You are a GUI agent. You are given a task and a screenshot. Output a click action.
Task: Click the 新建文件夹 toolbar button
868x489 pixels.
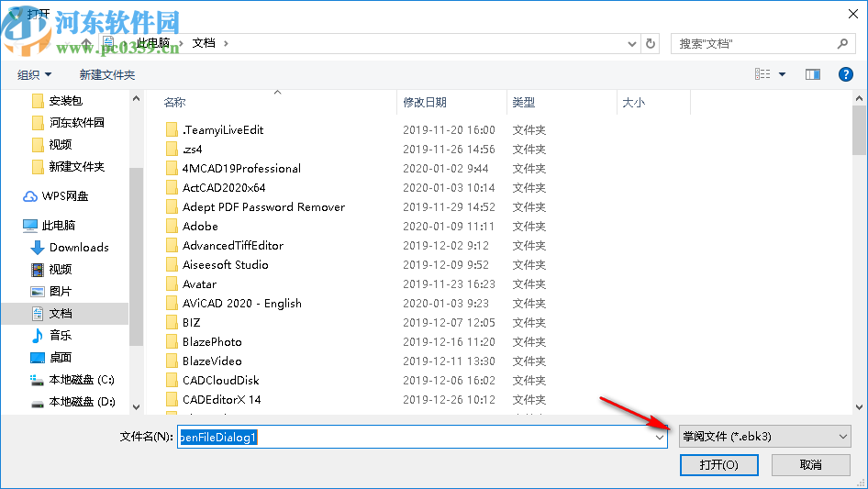tap(106, 74)
